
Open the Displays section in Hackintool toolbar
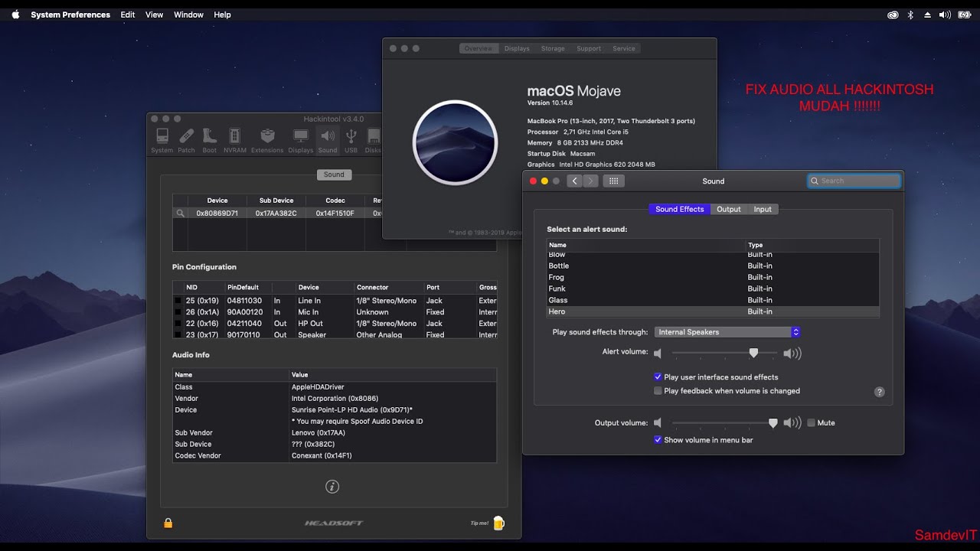(x=301, y=141)
